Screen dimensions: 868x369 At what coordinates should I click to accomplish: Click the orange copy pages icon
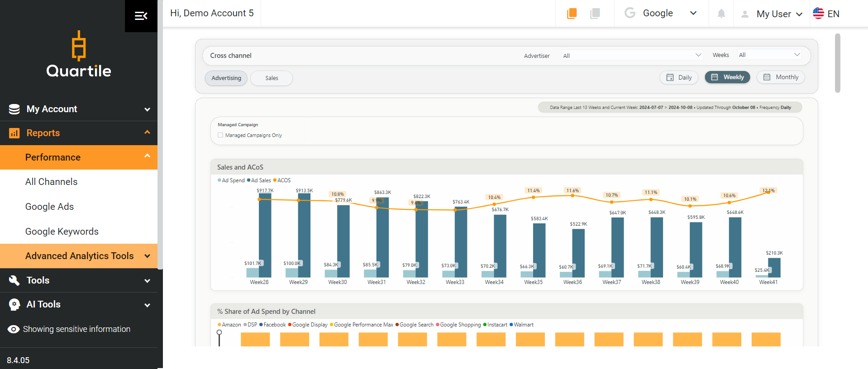[572, 14]
